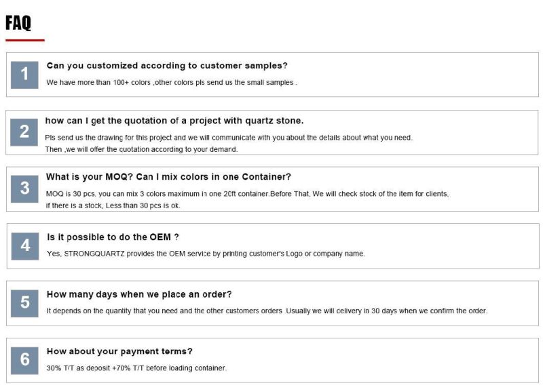Click the FAQ heading title
The width and height of the screenshot is (543, 392).
[x=18, y=23]
